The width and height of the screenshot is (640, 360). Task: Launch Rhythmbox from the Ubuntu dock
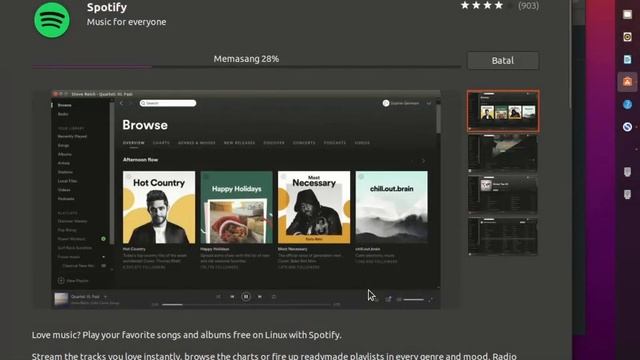click(627, 37)
